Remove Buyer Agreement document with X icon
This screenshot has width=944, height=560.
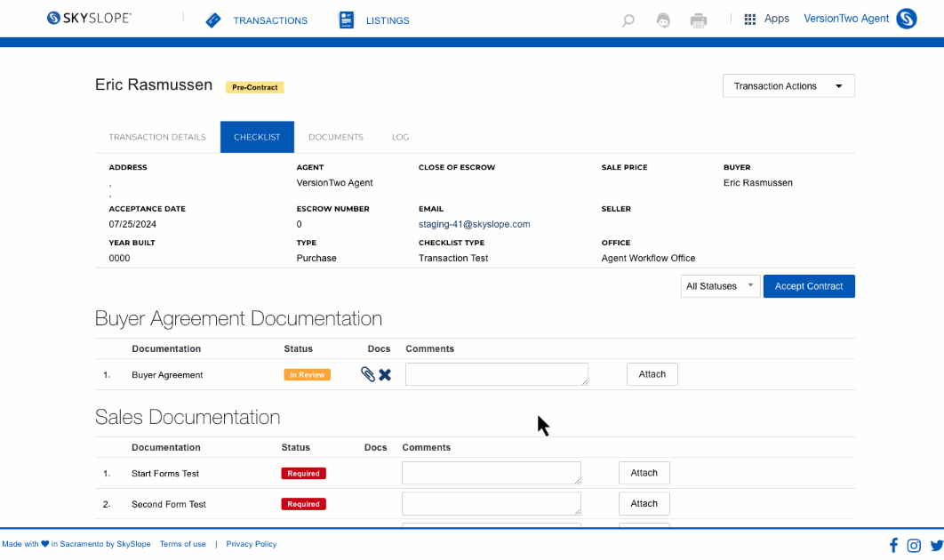pyautogui.click(x=385, y=374)
